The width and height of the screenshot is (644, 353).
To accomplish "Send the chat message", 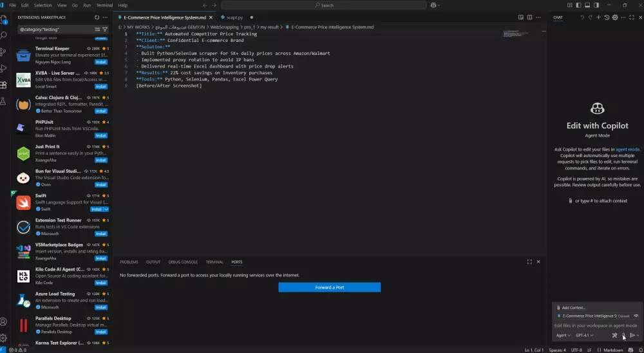I will pos(632,336).
